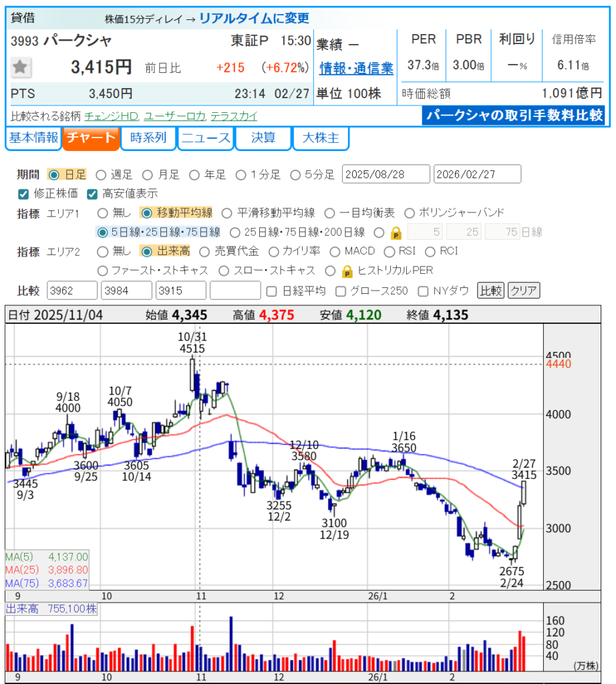Select ボリンジャーバンド indicator option
Screen dimensions: 616x684
pos(410,213)
